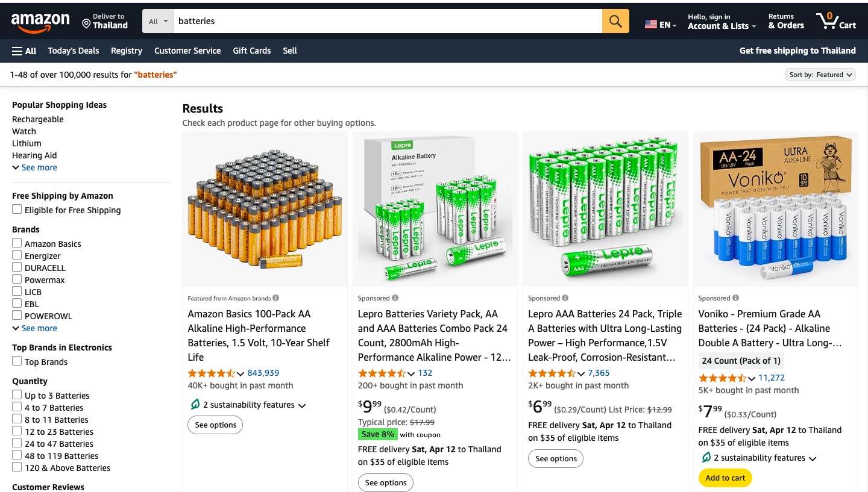Open Amazon Basics 100-Pack product image
The image size is (868, 492).
265,209
